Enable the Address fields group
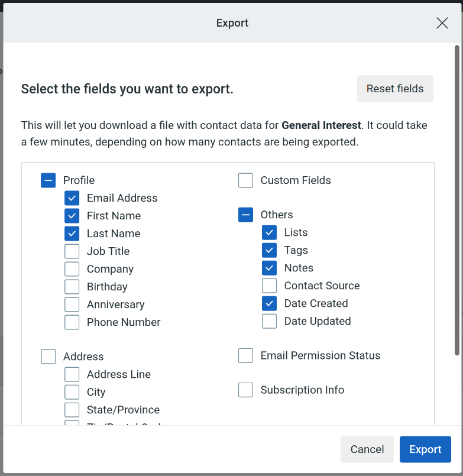Image resolution: width=463 pixels, height=476 pixels. pos(48,356)
